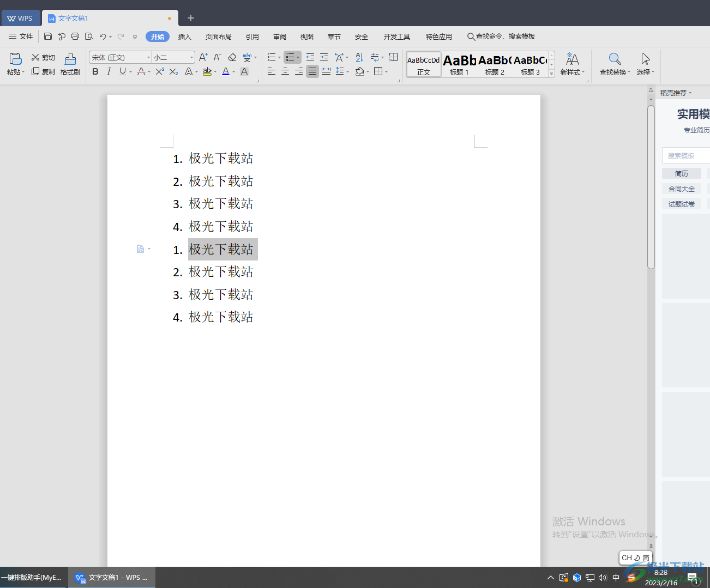Switch to the 页面布局 ribbon tab
Screen dimensions: 710x588
tap(219, 37)
